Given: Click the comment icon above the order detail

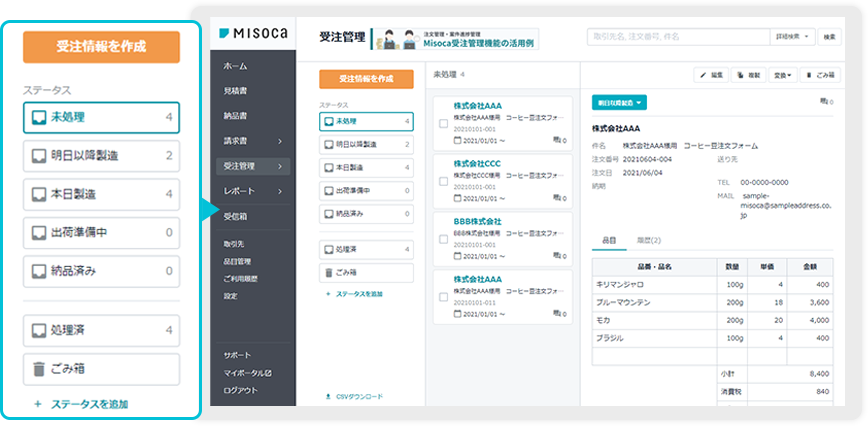Looking at the screenshot, I should click(x=823, y=101).
